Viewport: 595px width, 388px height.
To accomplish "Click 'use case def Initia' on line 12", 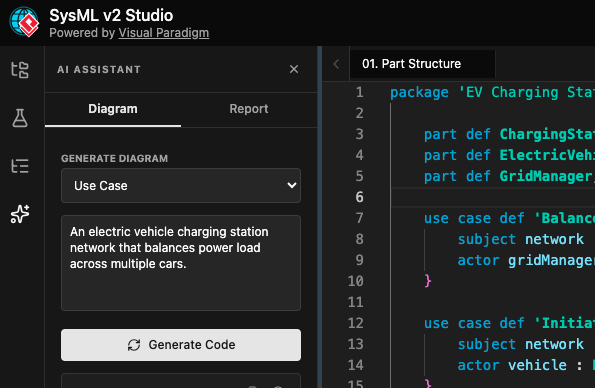I will 509,323.
